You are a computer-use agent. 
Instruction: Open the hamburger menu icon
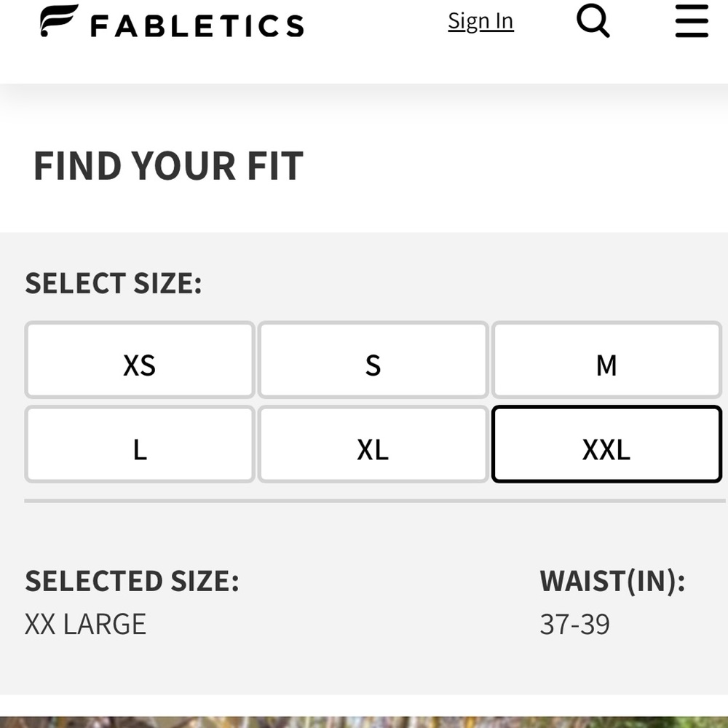tap(690, 22)
